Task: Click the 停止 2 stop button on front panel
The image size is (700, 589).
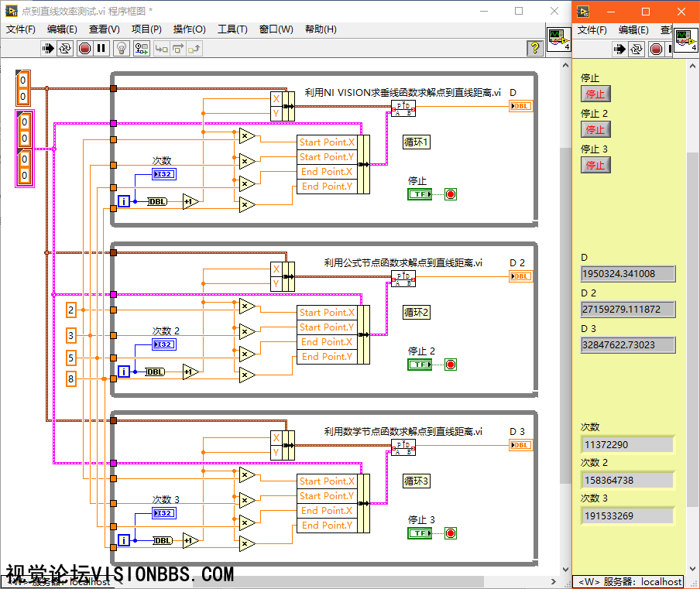Action: (595, 130)
